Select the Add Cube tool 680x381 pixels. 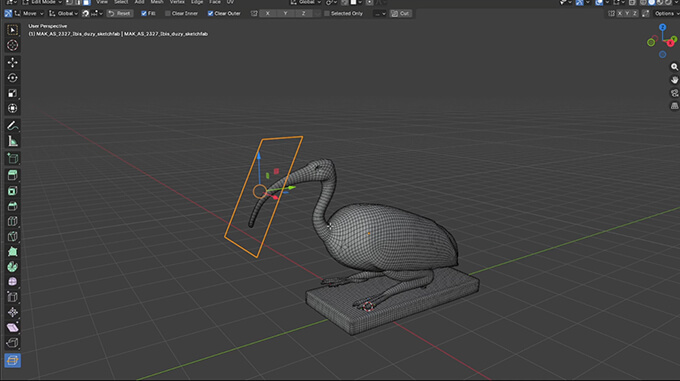(x=13, y=159)
